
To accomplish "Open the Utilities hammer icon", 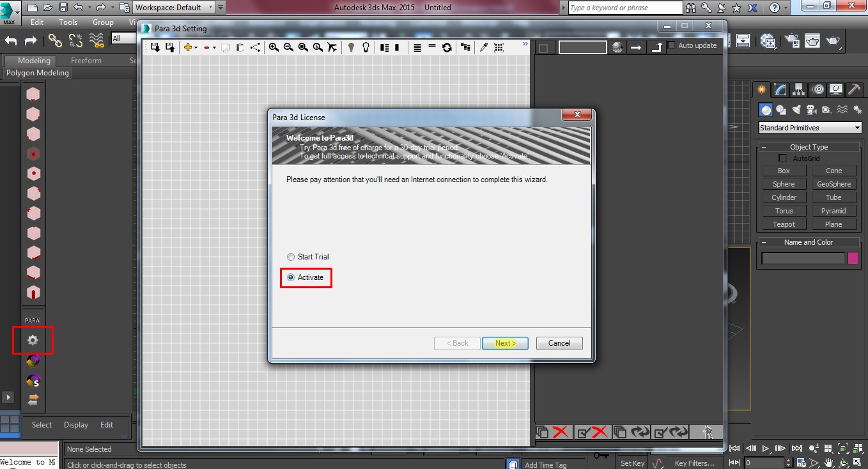I will (854, 89).
